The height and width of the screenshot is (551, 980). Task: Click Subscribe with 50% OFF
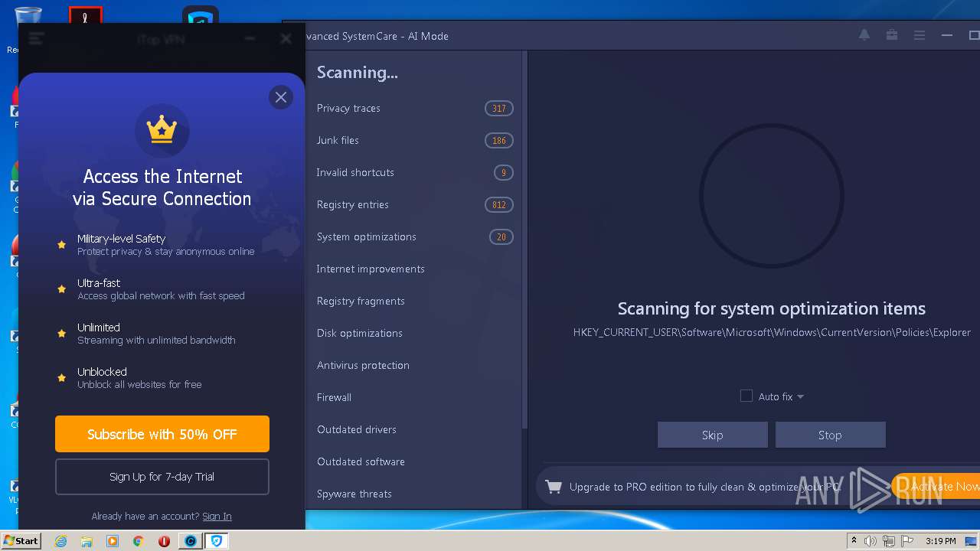click(162, 434)
